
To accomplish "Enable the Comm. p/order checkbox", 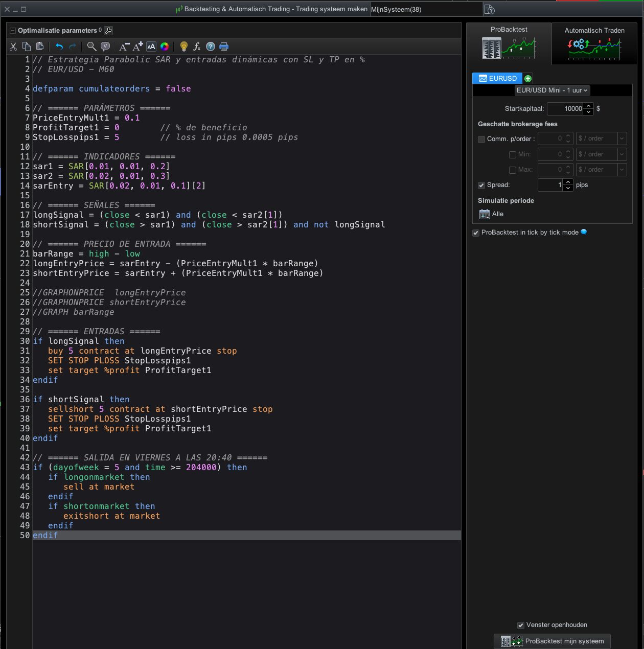I will [481, 139].
